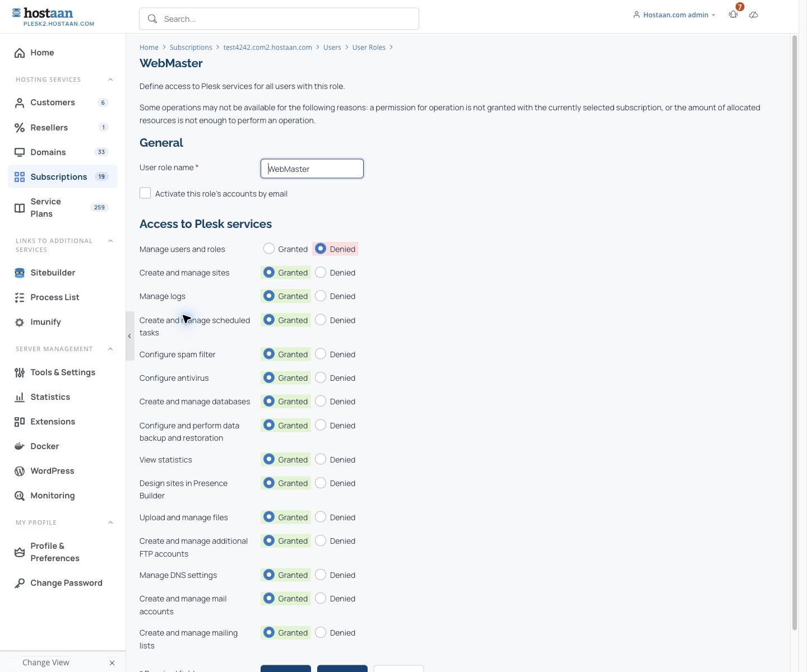Click the Service Plans book icon
This screenshot has width=807, height=672.
(x=20, y=208)
